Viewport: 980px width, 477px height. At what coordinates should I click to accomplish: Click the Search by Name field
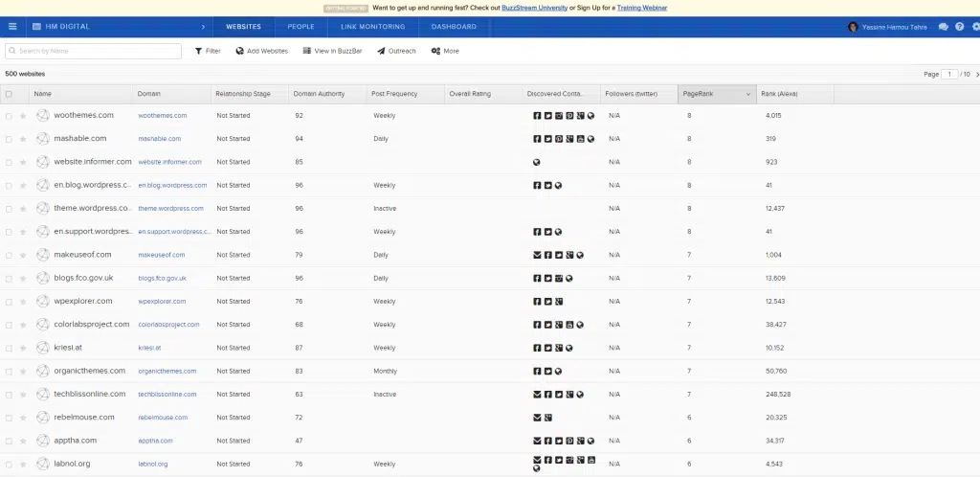coord(96,51)
